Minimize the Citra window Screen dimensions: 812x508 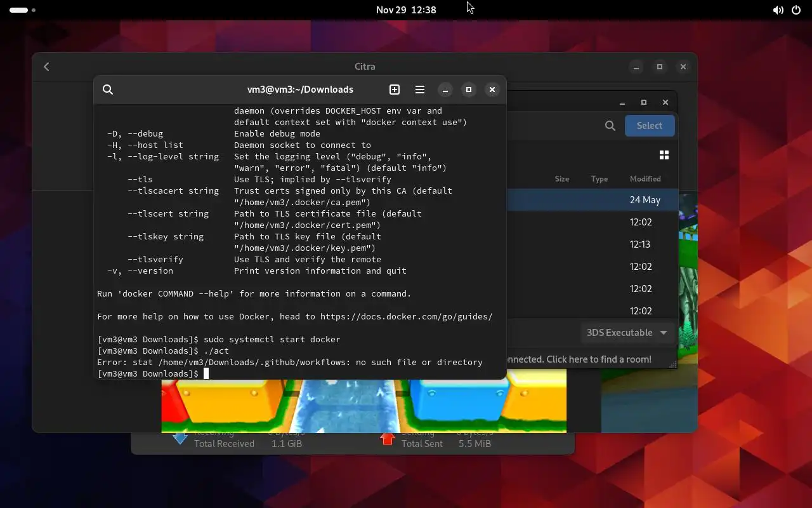[636, 67]
